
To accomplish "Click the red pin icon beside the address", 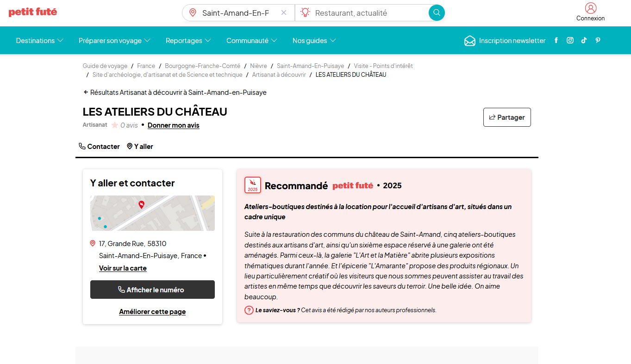I will click(x=93, y=243).
